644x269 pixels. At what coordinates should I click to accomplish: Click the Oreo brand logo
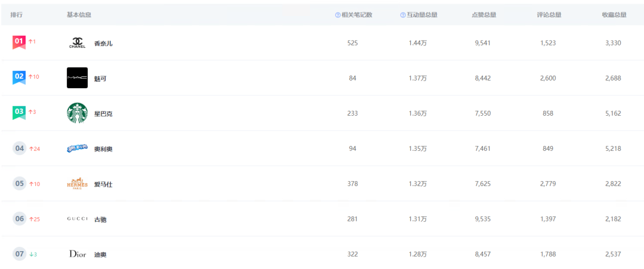[x=77, y=149]
